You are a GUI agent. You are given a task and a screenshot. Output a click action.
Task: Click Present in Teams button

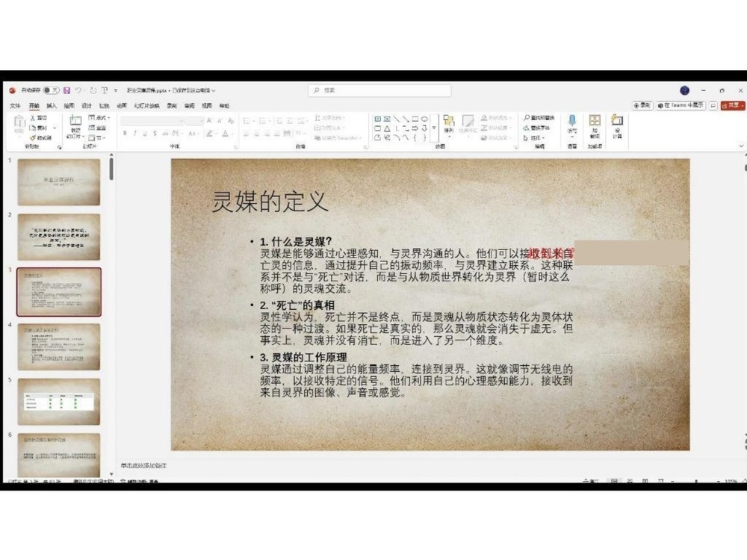point(681,105)
